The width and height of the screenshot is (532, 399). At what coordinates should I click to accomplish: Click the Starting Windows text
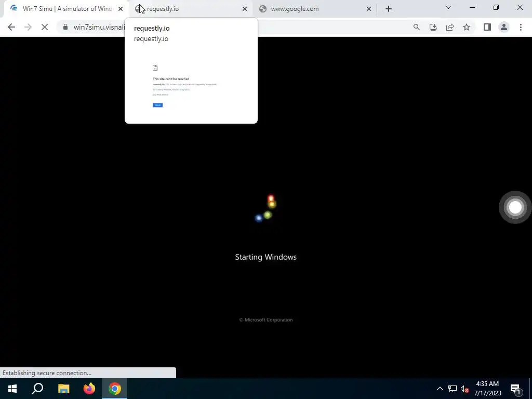(x=265, y=257)
